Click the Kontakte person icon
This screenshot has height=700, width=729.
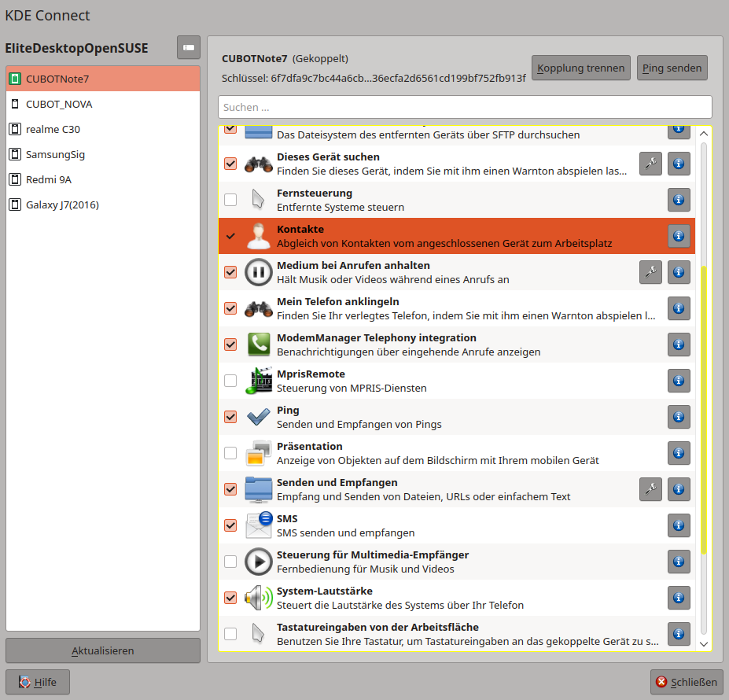point(259,236)
